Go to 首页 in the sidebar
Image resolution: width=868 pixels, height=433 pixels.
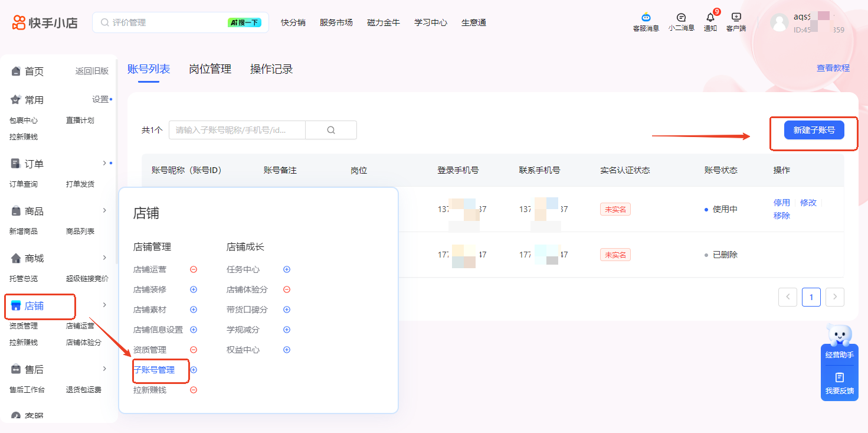34,71
